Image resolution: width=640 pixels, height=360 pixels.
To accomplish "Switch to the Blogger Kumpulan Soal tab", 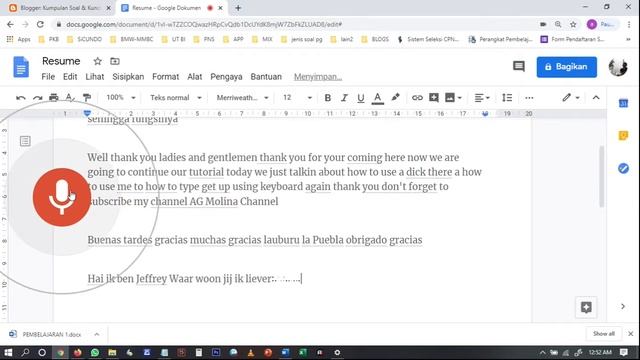I will coord(60,8).
